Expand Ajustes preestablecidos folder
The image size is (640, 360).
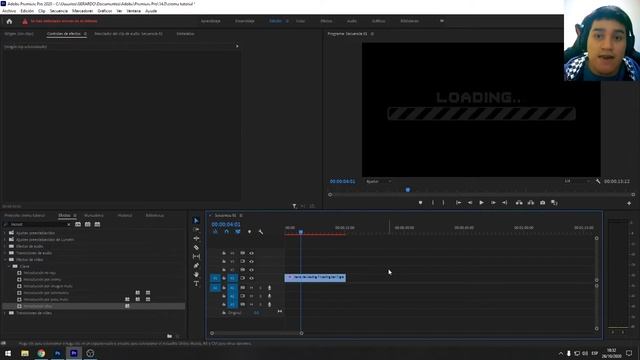pyautogui.click(x=5, y=233)
